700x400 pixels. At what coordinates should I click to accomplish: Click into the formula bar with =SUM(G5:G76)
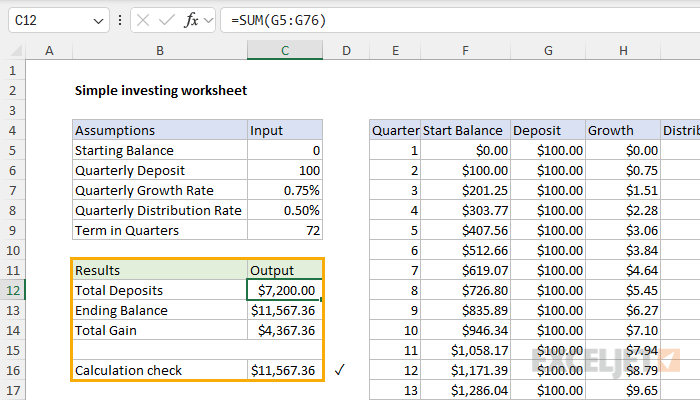point(460,20)
